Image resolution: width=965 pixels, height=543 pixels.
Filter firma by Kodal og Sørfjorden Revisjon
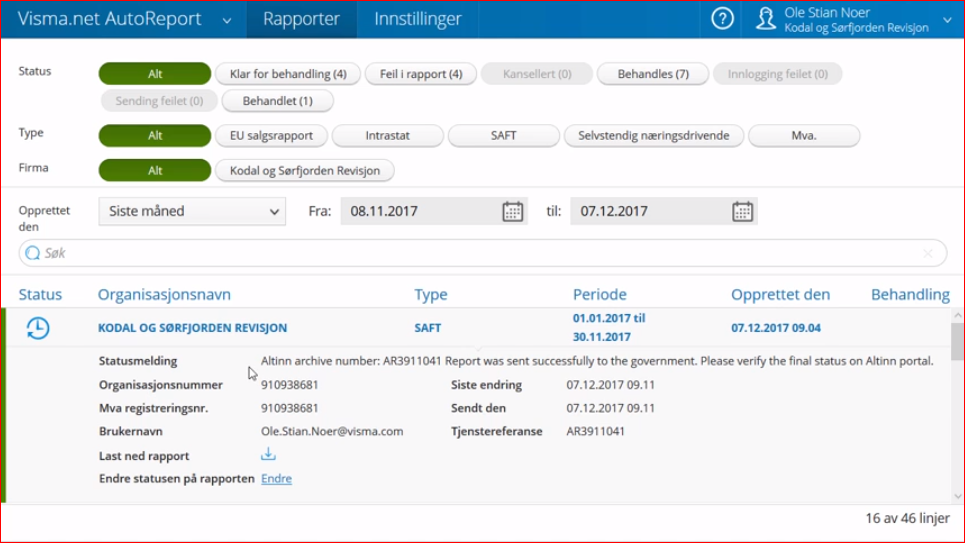click(305, 171)
